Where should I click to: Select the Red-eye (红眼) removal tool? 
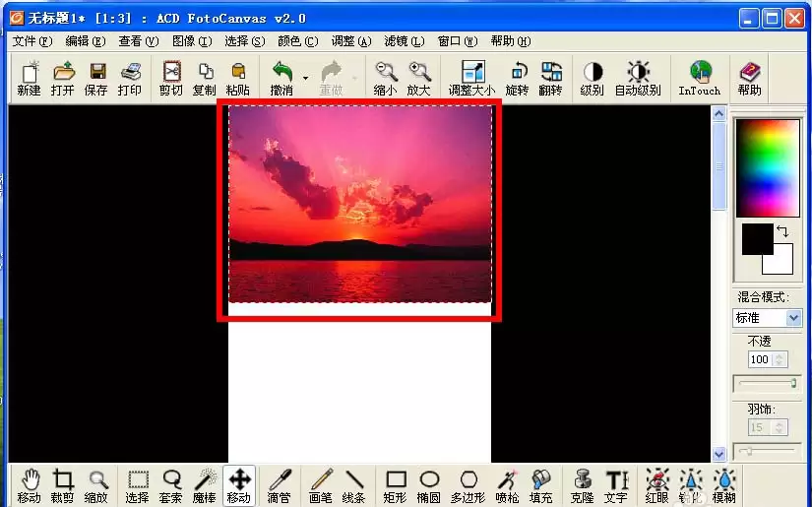pyautogui.click(x=657, y=485)
